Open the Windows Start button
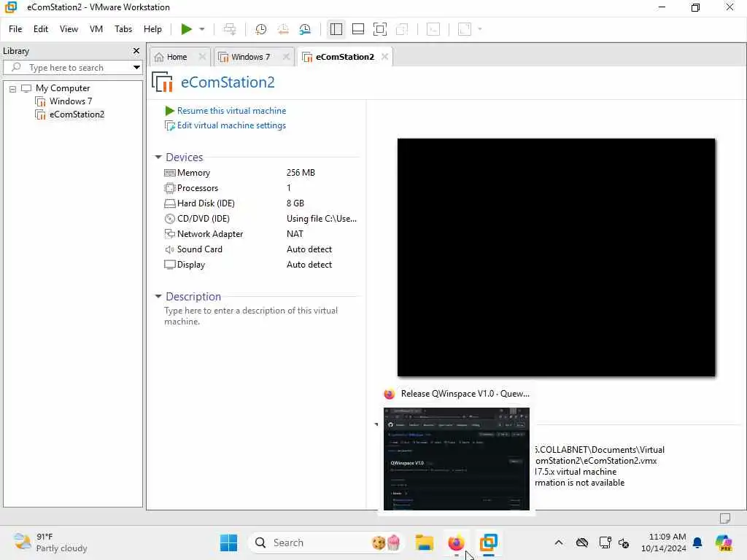The height and width of the screenshot is (560, 747). coord(228,542)
